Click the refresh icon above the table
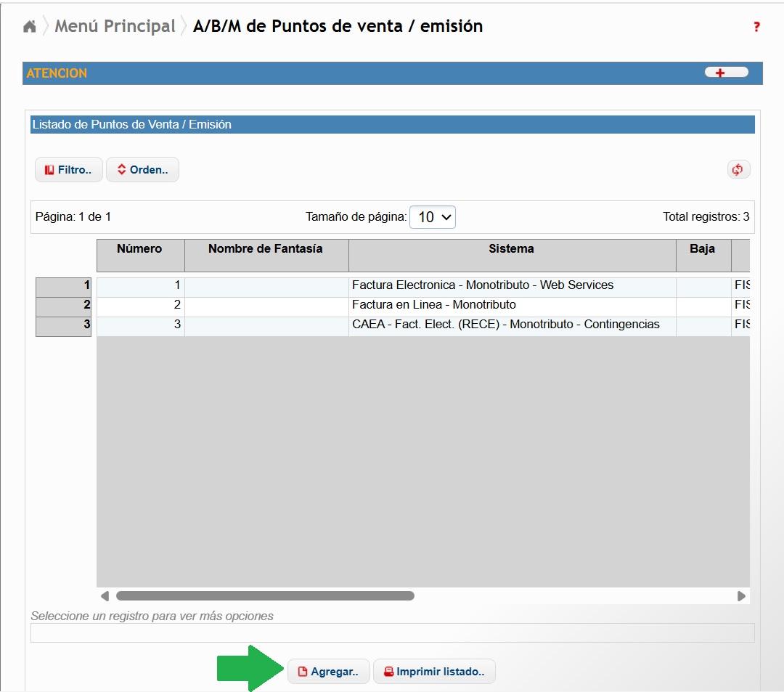The width and height of the screenshot is (784, 692). (x=738, y=169)
